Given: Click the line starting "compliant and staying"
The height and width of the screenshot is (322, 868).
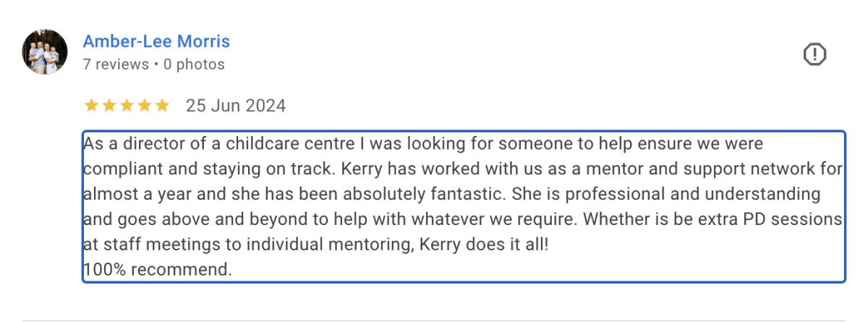Looking at the screenshot, I should click(463, 169).
